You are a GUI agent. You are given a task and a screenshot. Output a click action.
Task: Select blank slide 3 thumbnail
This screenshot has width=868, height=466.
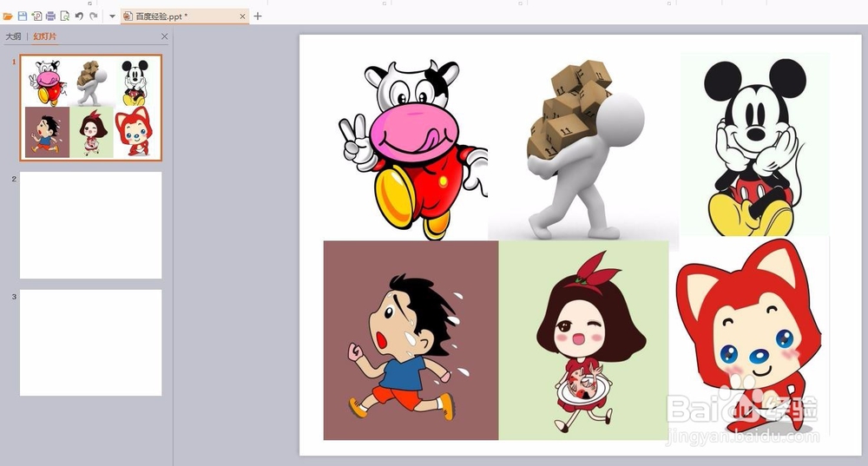(91, 343)
